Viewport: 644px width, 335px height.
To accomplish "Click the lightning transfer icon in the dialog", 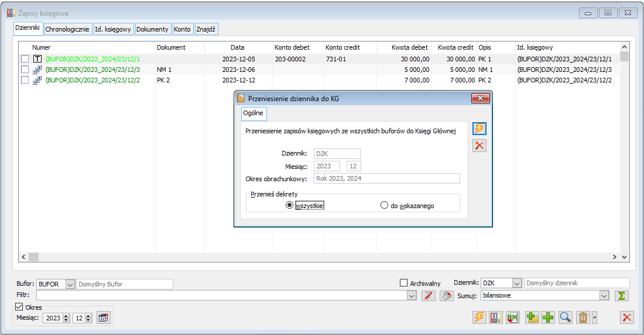I will coord(479,129).
